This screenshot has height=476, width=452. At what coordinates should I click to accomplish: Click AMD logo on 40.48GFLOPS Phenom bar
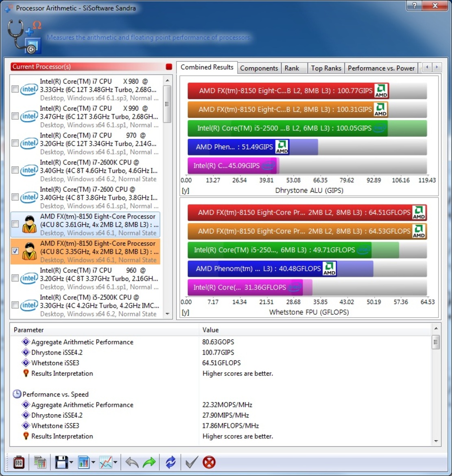(330, 269)
